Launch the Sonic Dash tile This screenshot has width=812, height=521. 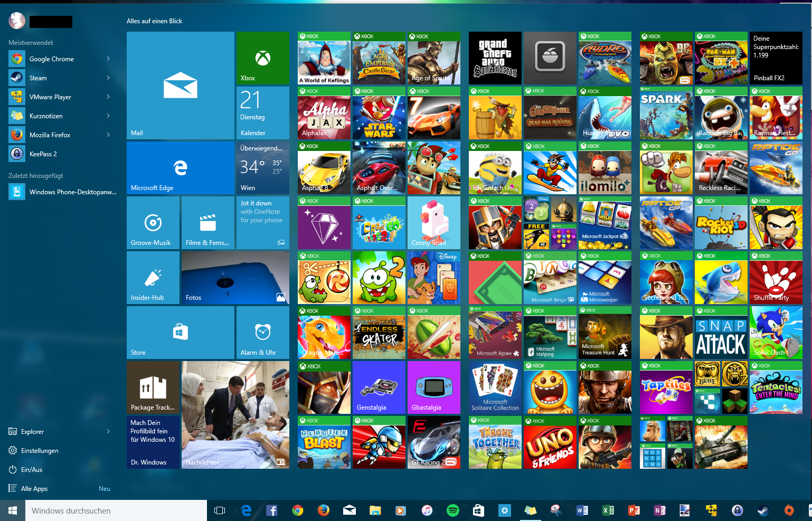(776, 333)
